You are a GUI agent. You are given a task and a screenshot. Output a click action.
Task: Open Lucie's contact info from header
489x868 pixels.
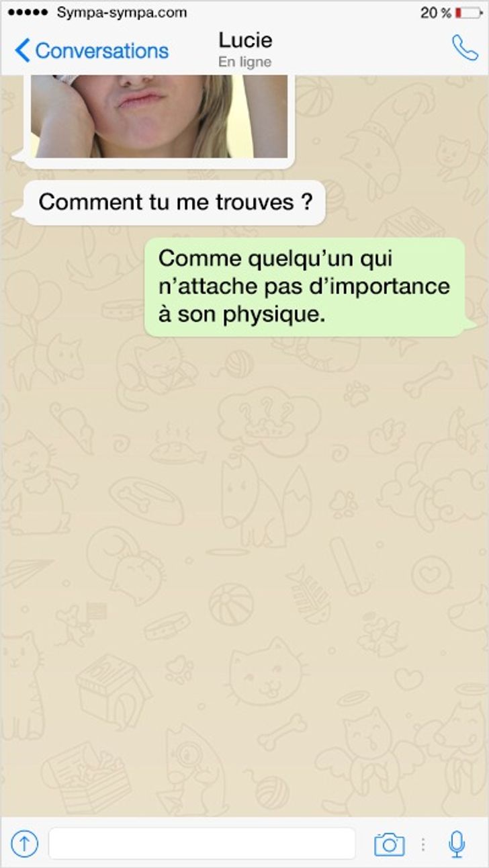(245, 40)
